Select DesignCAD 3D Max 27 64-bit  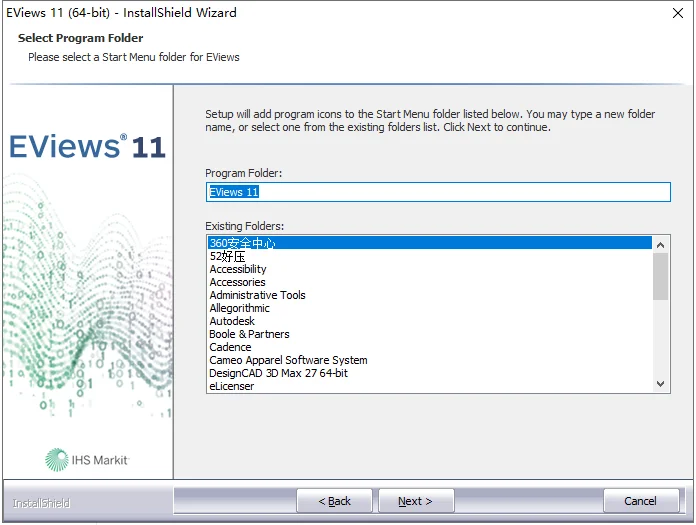(x=278, y=373)
